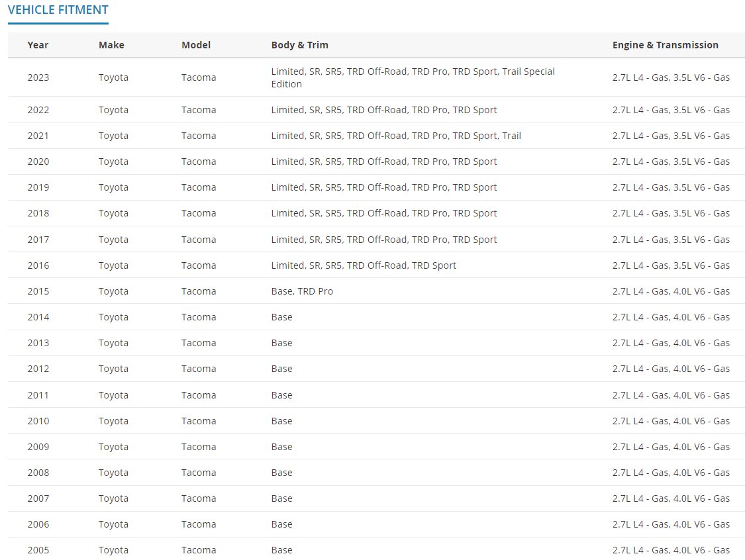This screenshot has height=560, width=745.
Task: Click Base trim in the 2008 row
Action: [281, 473]
